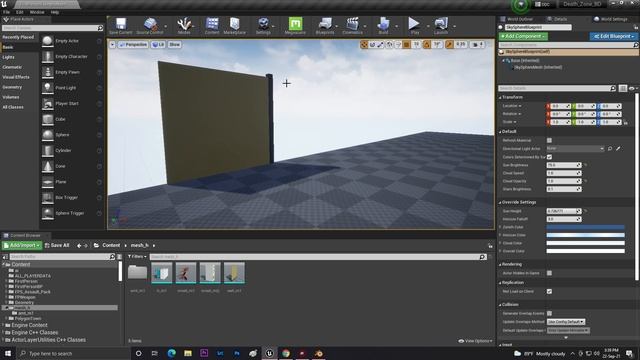Toggle the sources panel collapse button in Content Browser

click(5, 257)
